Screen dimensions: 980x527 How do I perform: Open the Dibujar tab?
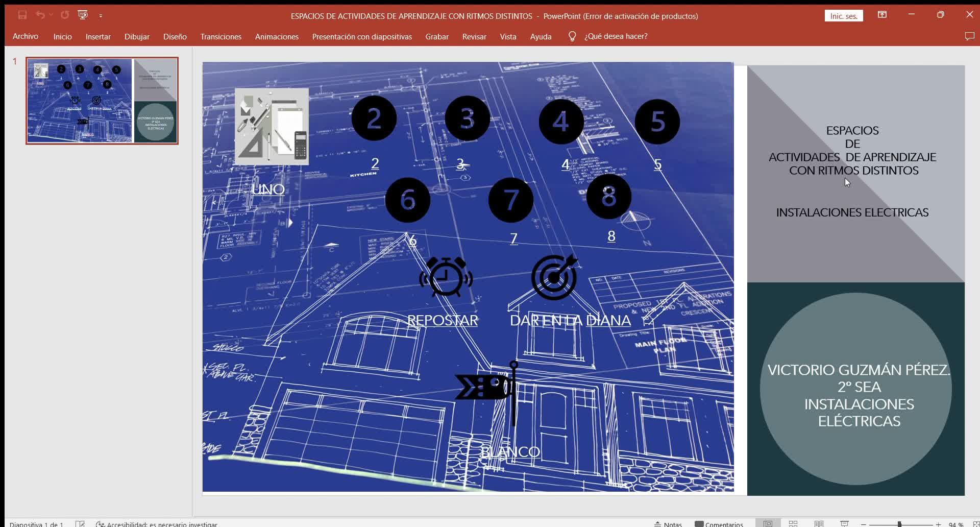[137, 36]
